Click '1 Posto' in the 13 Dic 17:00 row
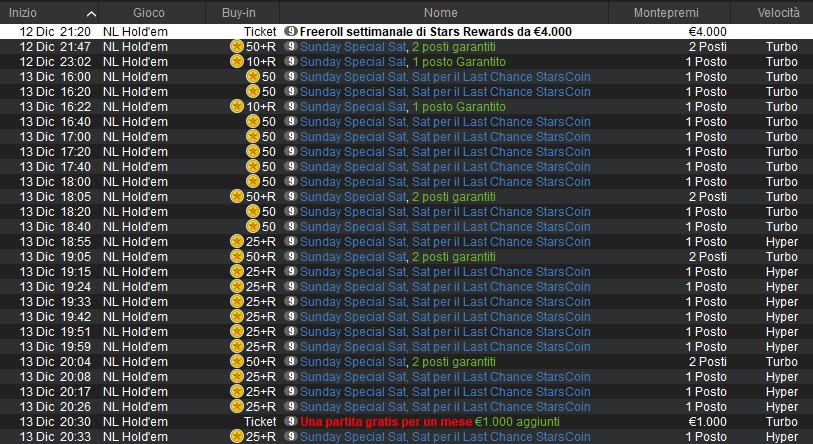 pyautogui.click(x=706, y=137)
